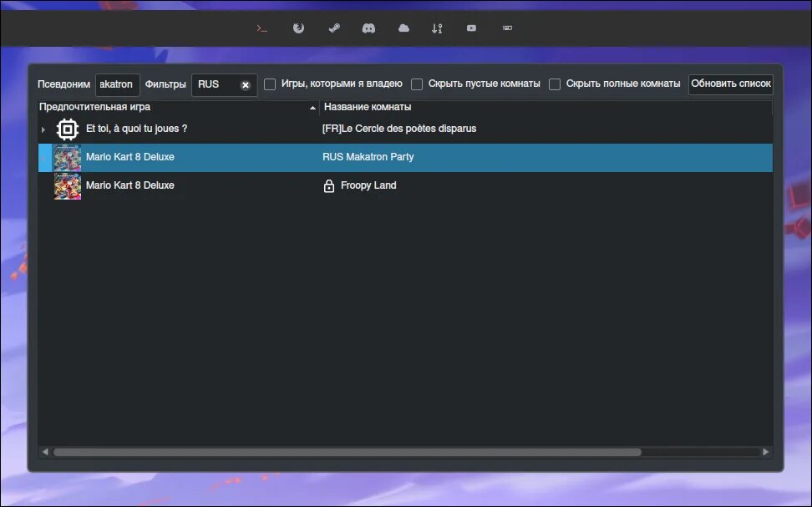Viewport: 812px width, 507px height.
Task: Clear the RUS filter with the X icon
Action: (246, 85)
